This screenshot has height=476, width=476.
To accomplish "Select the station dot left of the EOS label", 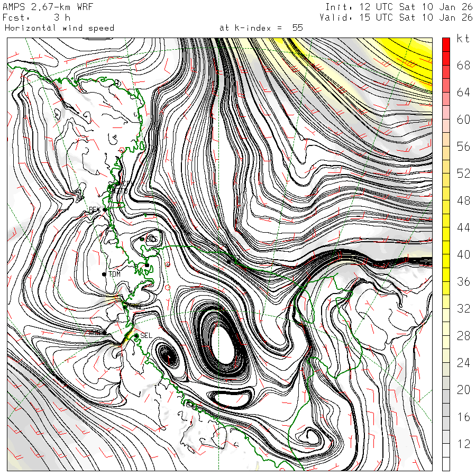I will 142,239.
